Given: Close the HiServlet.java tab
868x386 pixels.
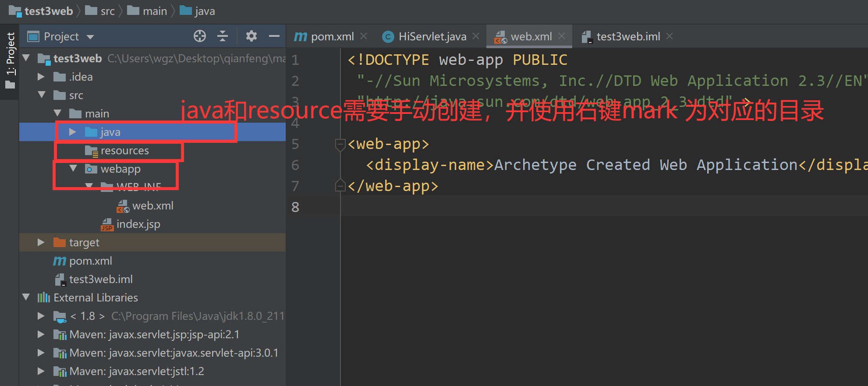Looking at the screenshot, I should [x=476, y=36].
